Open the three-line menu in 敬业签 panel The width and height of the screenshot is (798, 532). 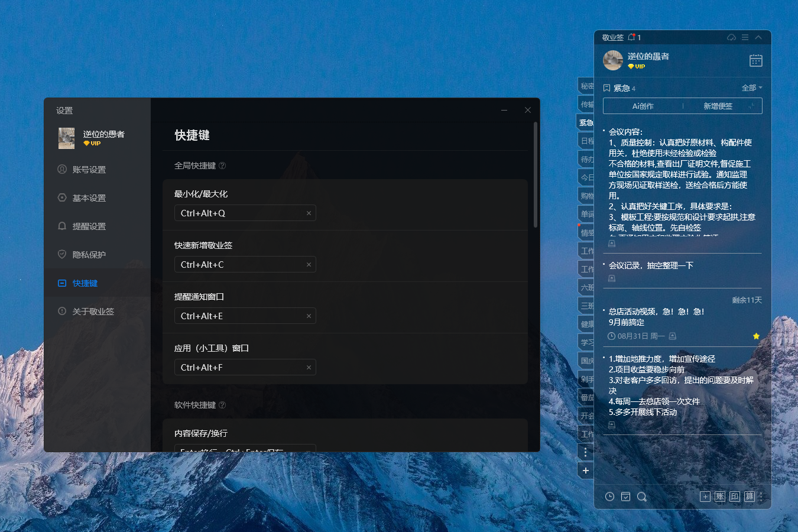tap(745, 37)
